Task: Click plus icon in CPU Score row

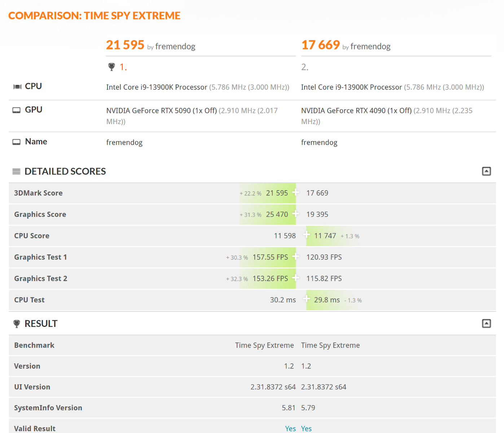Action: coord(306,235)
